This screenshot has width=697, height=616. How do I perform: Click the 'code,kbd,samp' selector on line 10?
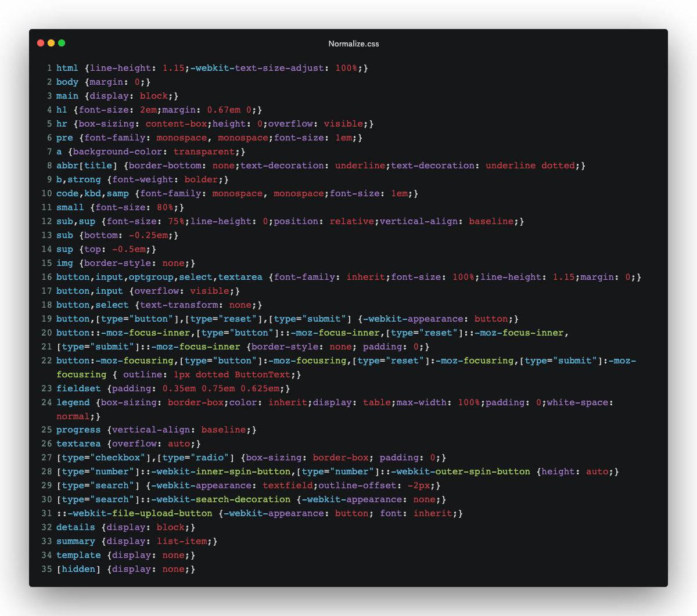pos(92,193)
